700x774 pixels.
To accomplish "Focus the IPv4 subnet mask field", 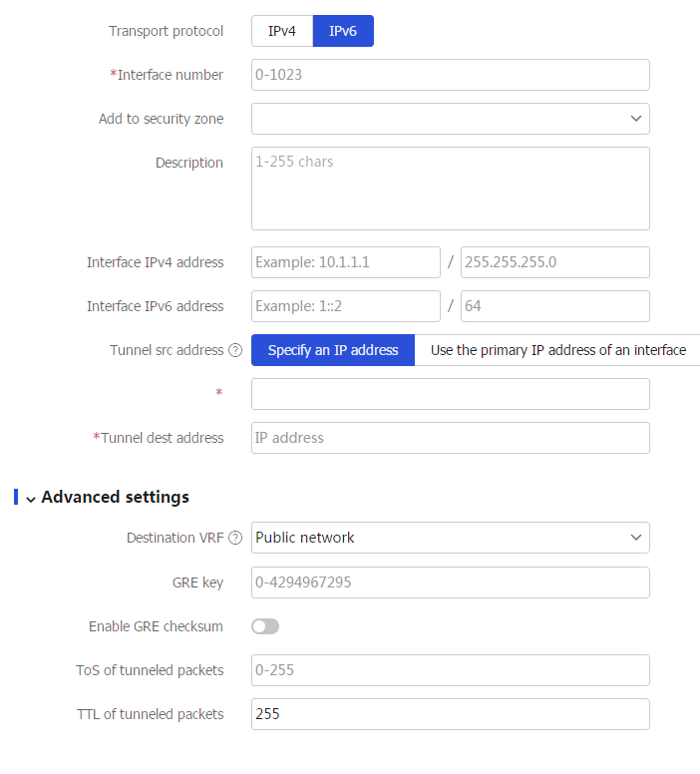I will [x=554, y=262].
